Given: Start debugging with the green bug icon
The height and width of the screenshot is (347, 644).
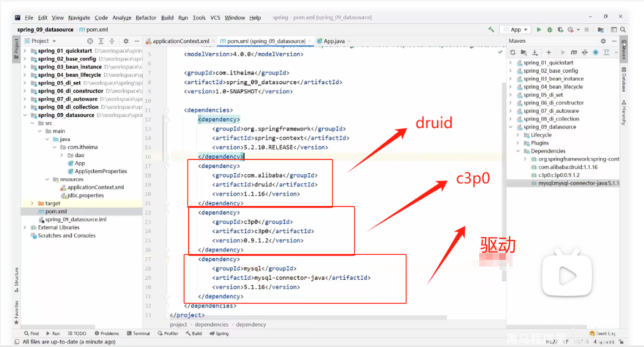Looking at the screenshot, I should (550, 29).
